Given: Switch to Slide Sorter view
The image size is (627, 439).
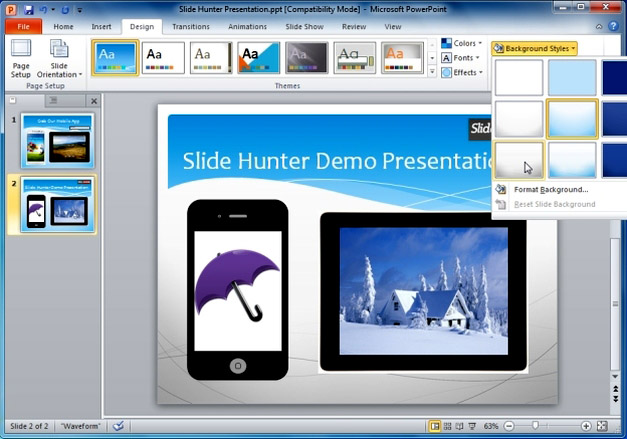Looking at the screenshot, I should click(447, 426).
